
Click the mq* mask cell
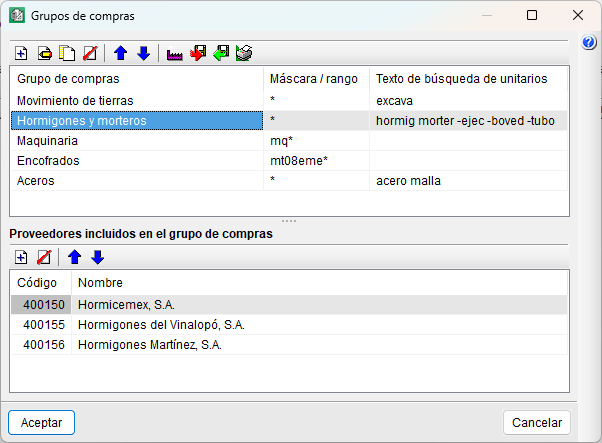[x=316, y=141]
